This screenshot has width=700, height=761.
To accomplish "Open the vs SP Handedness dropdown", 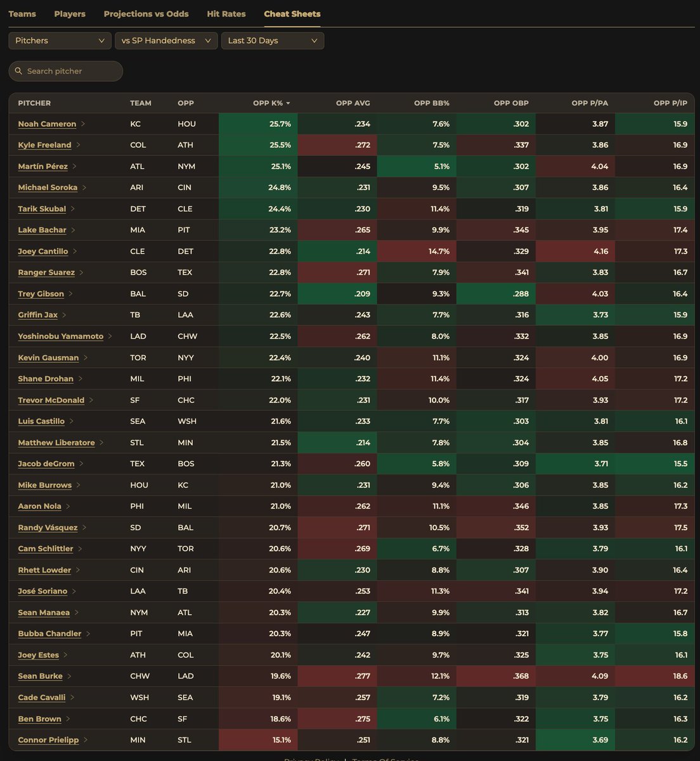I will pyautogui.click(x=166, y=41).
